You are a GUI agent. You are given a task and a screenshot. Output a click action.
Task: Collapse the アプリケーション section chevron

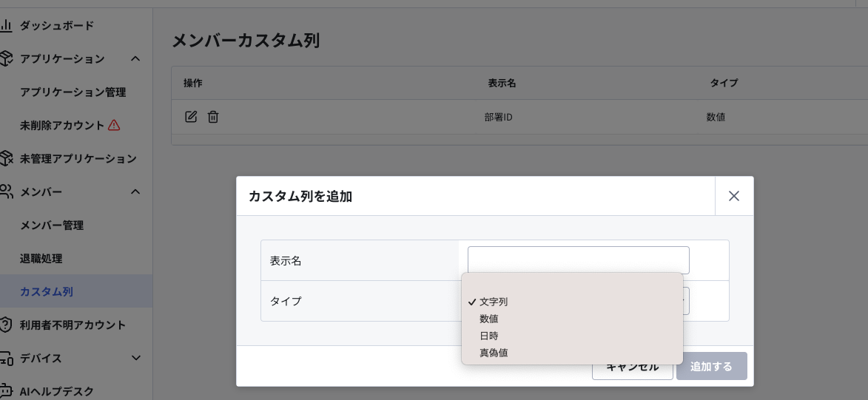coord(135,58)
